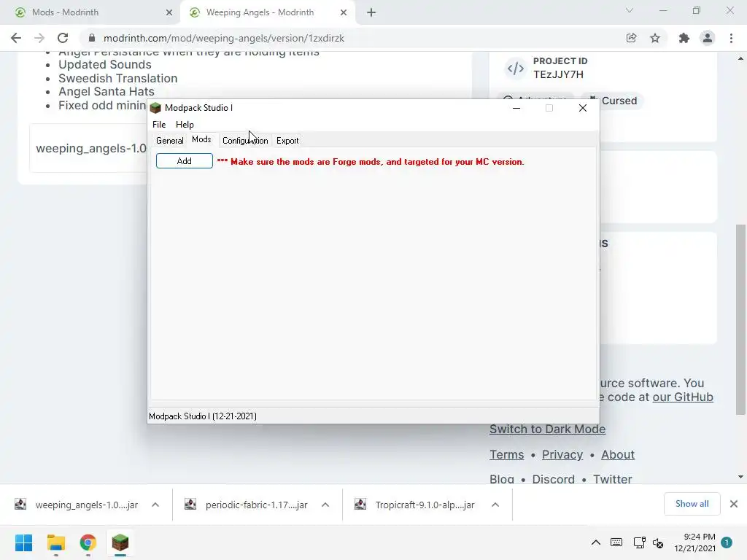View site info via lock icon

click(92, 38)
